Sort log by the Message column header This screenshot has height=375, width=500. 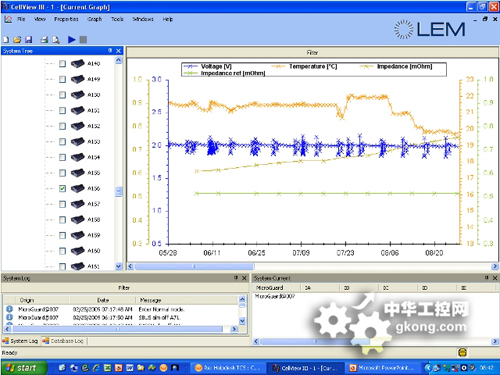(187, 300)
